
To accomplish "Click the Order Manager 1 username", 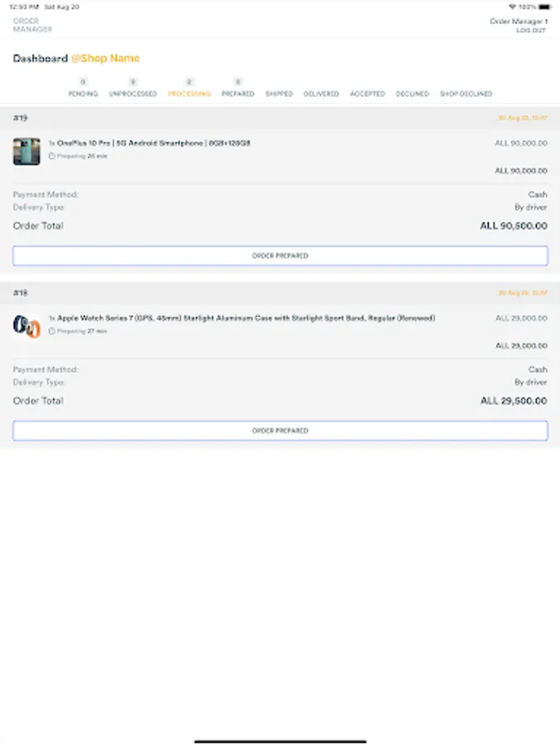I will coord(518,21).
